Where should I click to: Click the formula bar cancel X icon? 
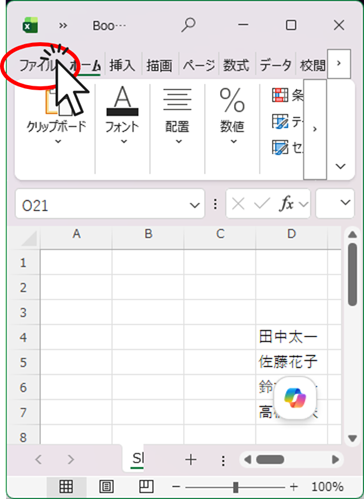click(238, 203)
